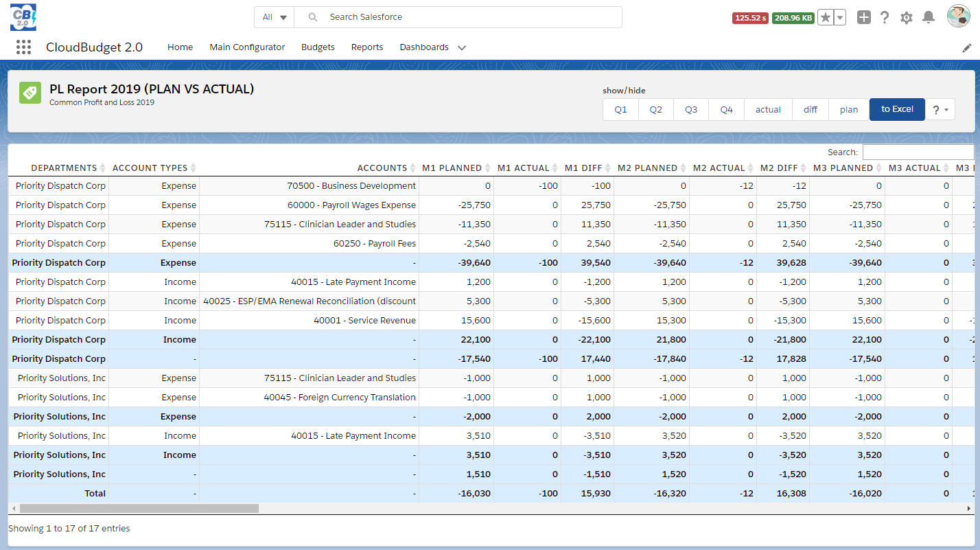
Task: Click the plus icon in the header
Action: 864,17
